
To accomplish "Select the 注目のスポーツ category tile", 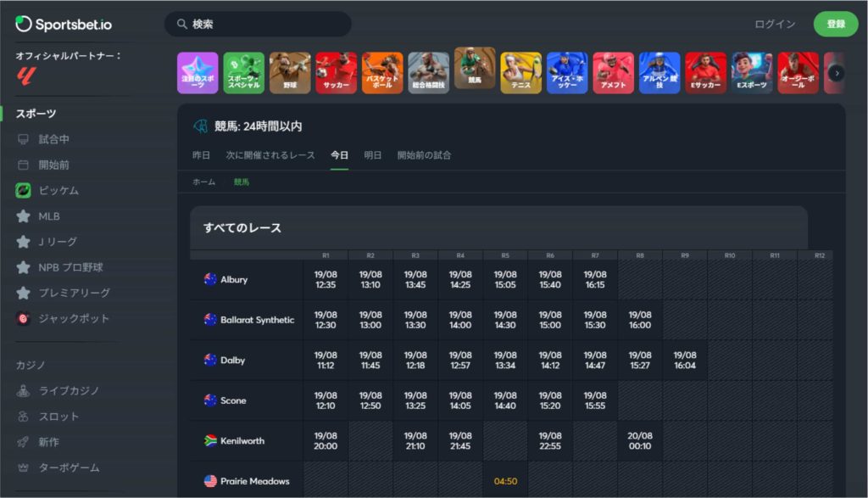I will tap(198, 73).
